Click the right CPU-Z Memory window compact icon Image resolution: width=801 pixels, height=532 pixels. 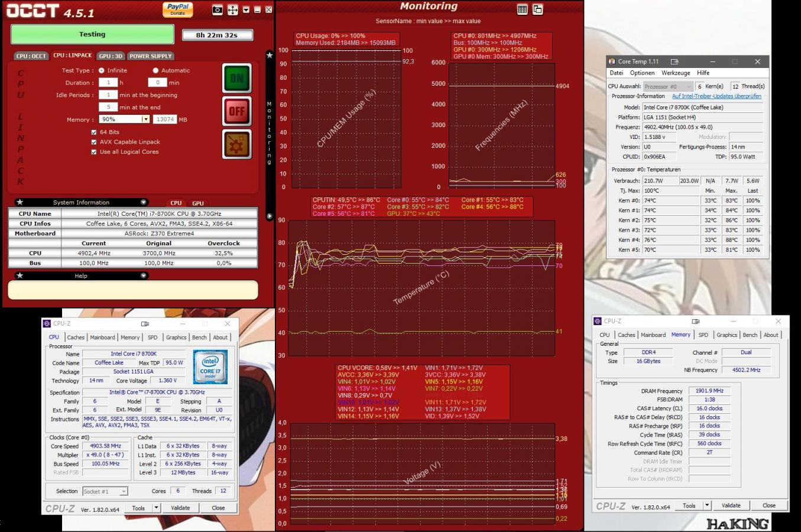pos(696,322)
